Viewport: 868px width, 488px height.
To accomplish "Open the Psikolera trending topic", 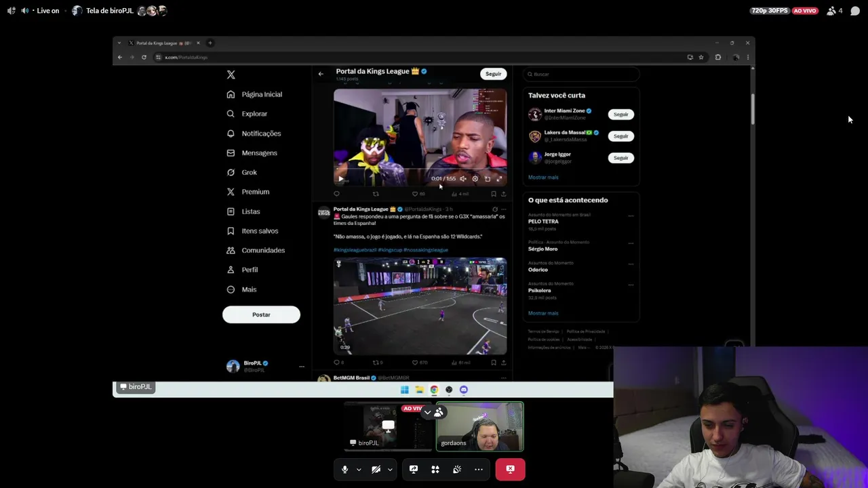I will pos(540,290).
